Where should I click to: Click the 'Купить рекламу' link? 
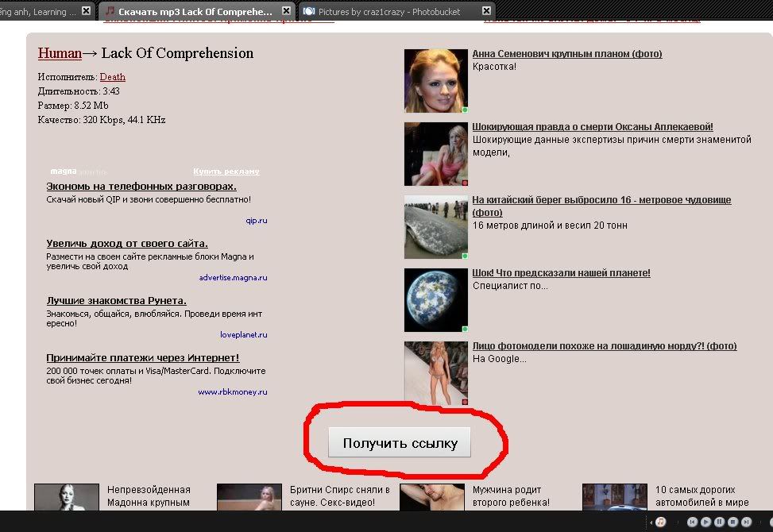[x=226, y=172]
